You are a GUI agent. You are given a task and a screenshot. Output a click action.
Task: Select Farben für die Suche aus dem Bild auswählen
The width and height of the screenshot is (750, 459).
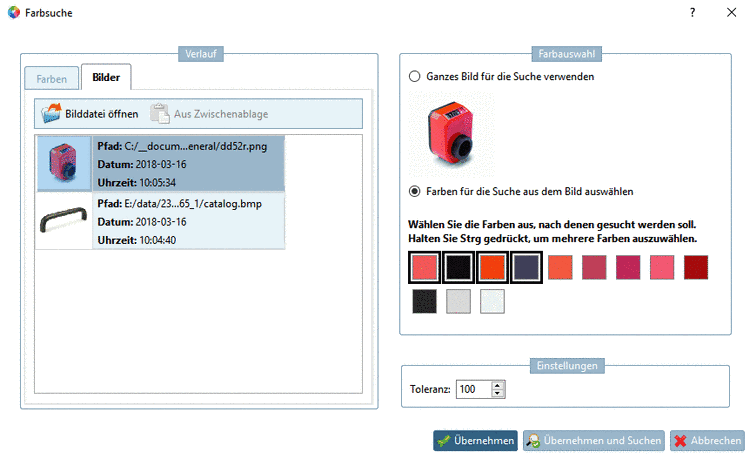coord(414,191)
